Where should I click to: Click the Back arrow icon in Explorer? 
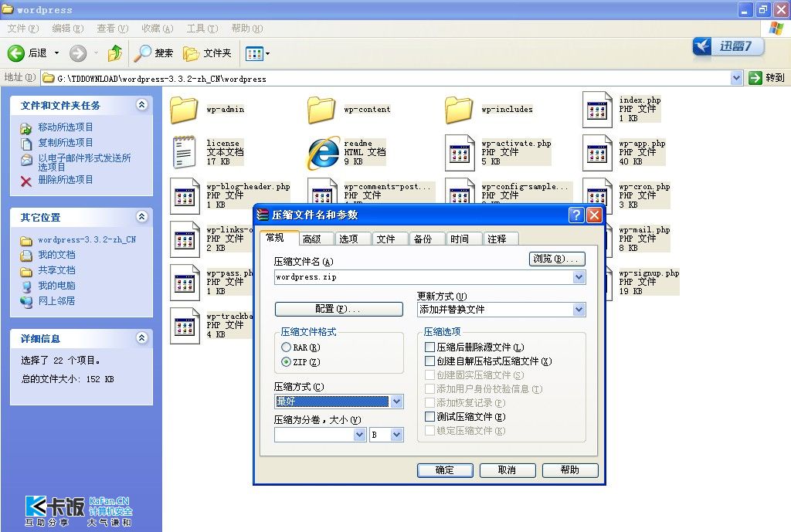(x=15, y=53)
